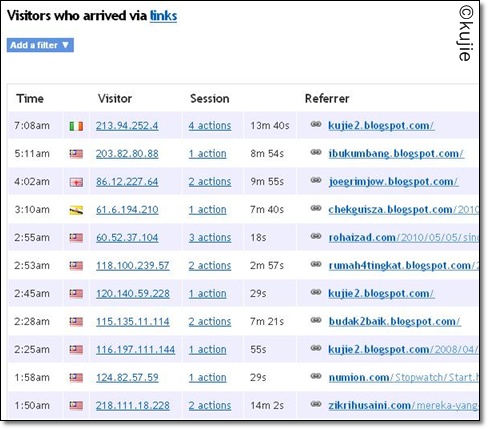Click chain link icon beside rohaizad.com
Viewport: 488px width, 429px height.
(316, 236)
